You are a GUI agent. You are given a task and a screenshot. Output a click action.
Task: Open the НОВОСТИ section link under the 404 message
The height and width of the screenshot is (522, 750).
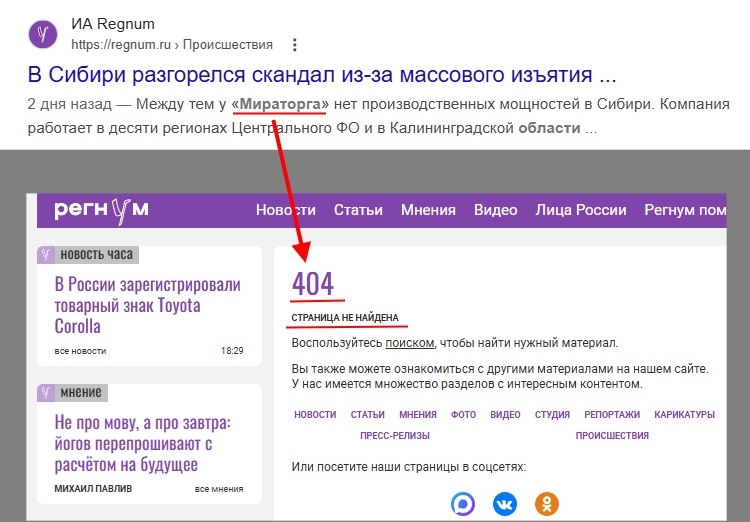coord(315,415)
